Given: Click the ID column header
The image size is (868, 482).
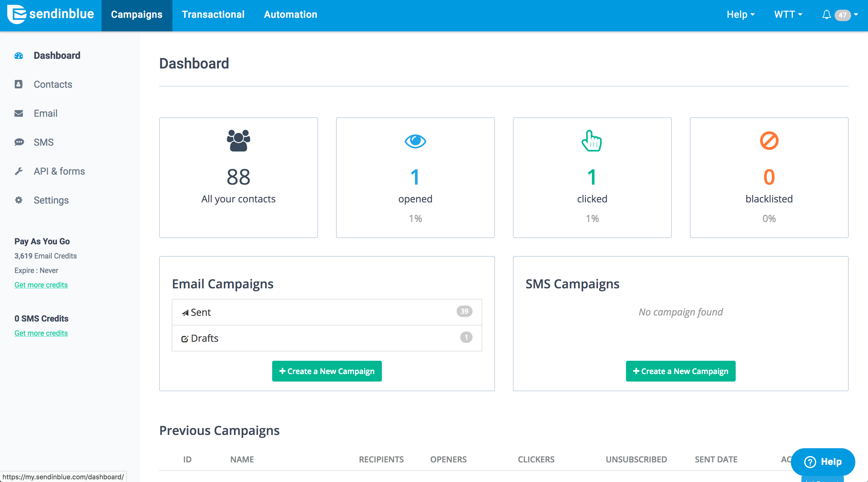Looking at the screenshot, I should (x=187, y=459).
